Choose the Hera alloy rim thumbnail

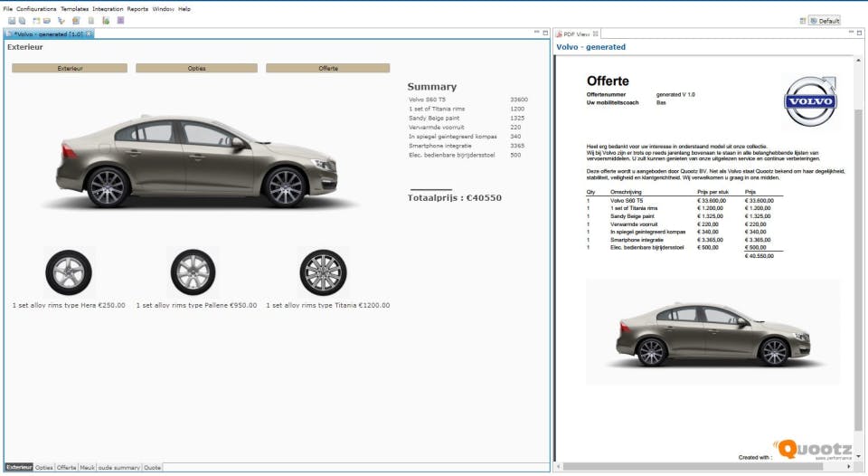69,272
